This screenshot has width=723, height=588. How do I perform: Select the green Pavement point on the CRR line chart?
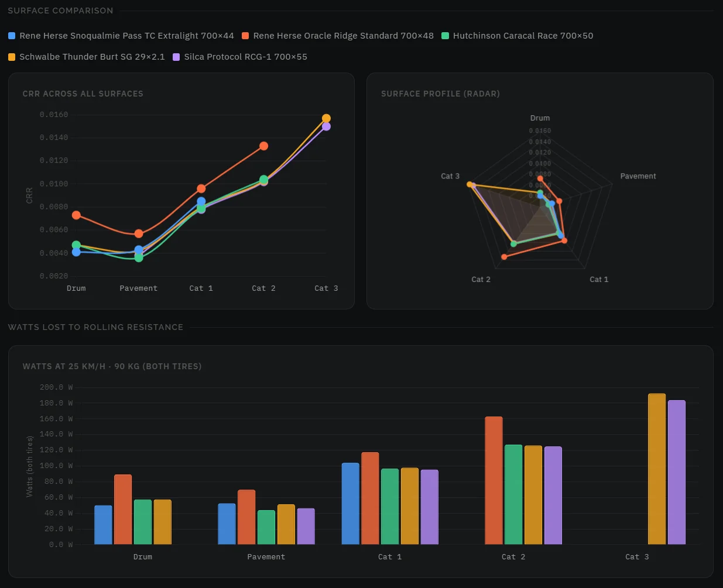(x=139, y=257)
